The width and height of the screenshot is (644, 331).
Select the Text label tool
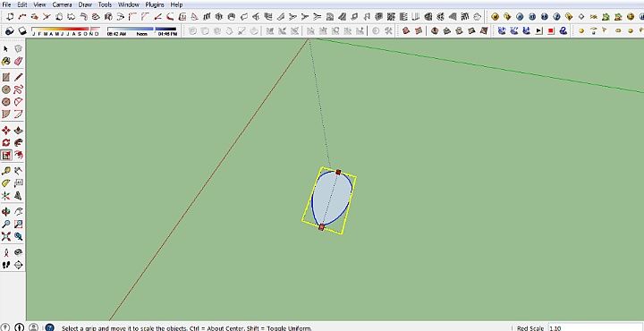[18, 183]
